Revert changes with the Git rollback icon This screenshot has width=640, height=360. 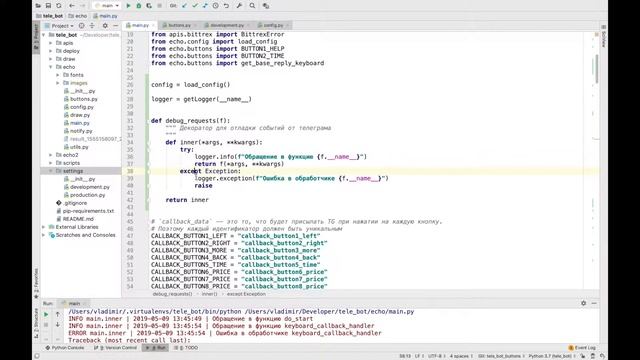coord(226,6)
